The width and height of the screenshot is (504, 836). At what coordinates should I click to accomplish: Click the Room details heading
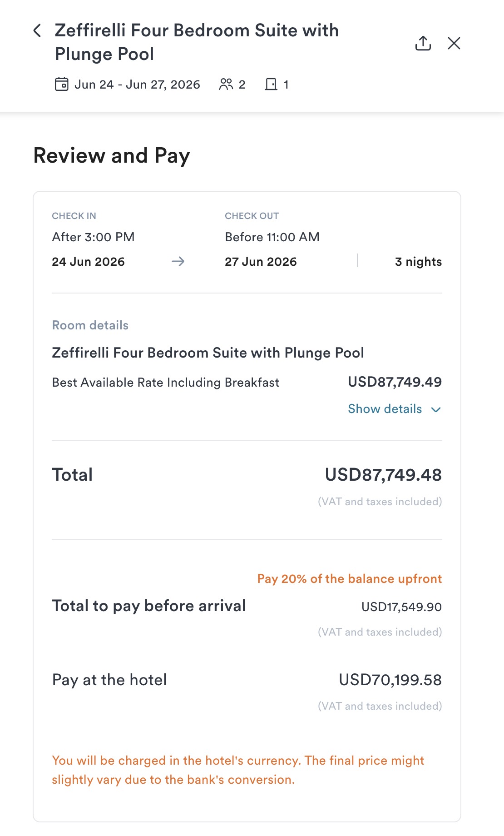click(90, 325)
